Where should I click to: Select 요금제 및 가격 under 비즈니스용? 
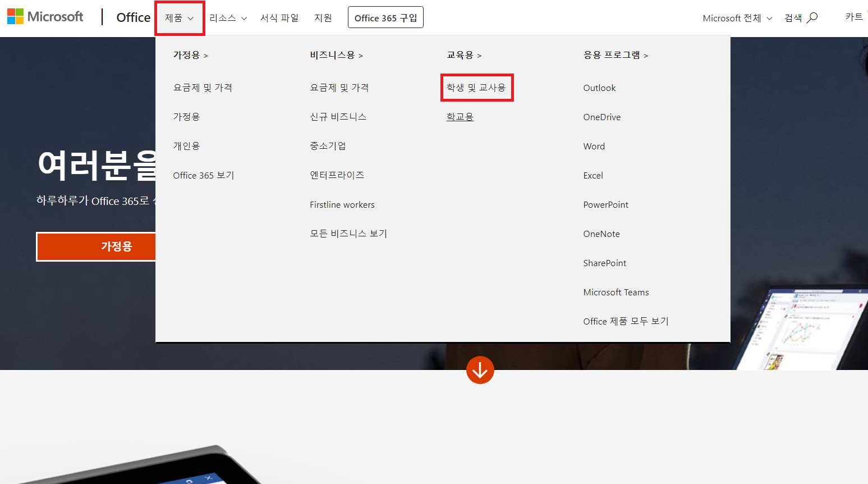pos(339,88)
